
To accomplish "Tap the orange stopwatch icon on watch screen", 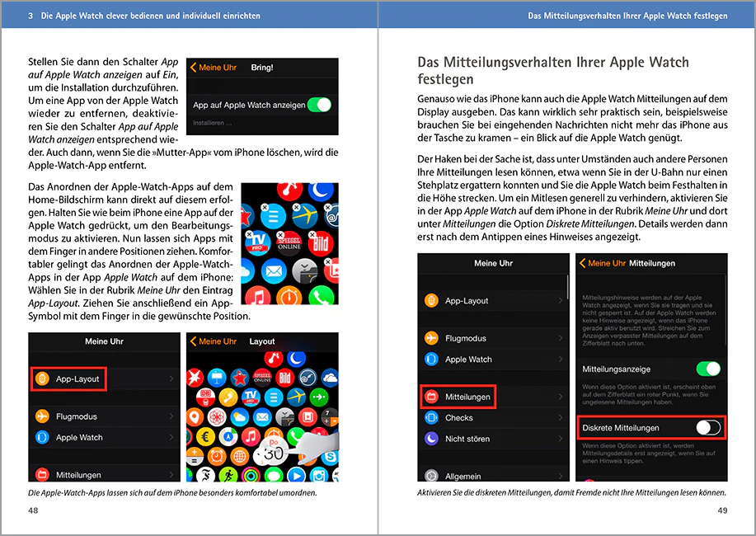I will coord(289,296).
